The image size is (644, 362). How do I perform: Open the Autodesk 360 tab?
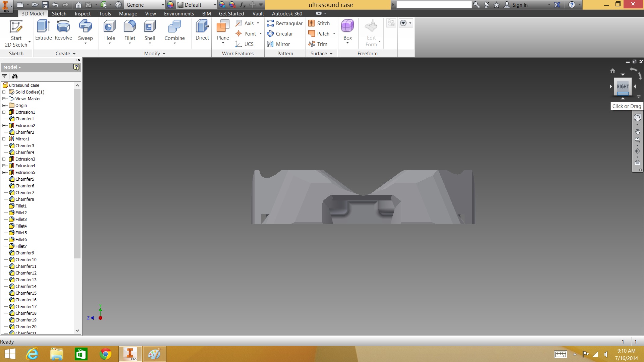coord(287,13)
